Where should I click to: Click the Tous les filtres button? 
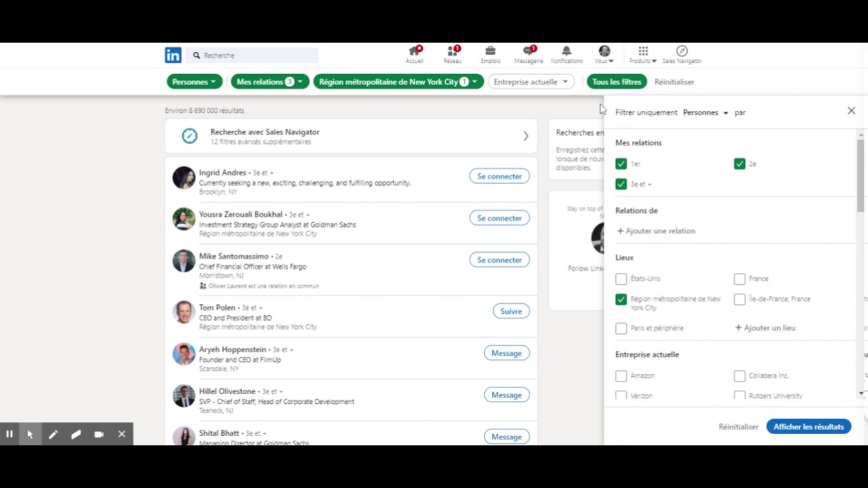point(616,82)
